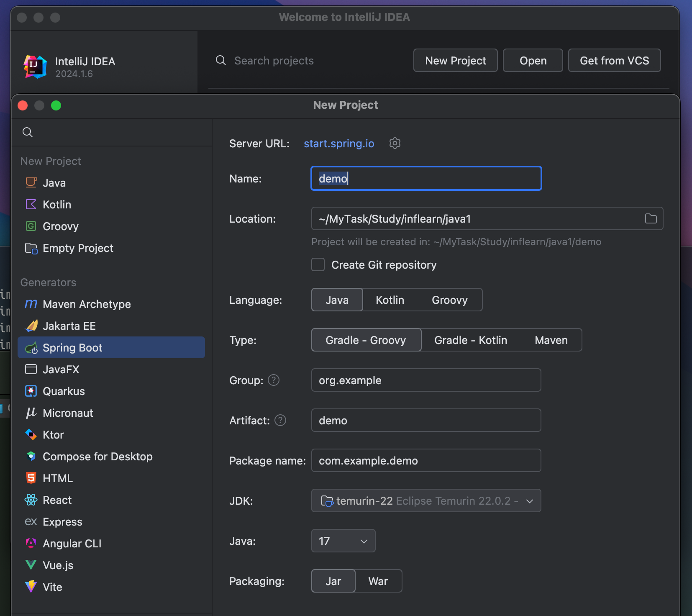Click the Express generator icon

pos(31,521)
